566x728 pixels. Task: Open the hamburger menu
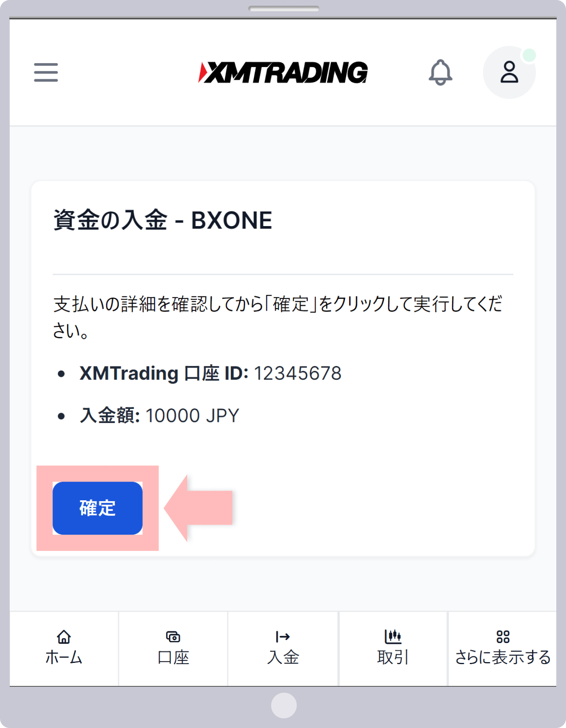coord(46,72)
